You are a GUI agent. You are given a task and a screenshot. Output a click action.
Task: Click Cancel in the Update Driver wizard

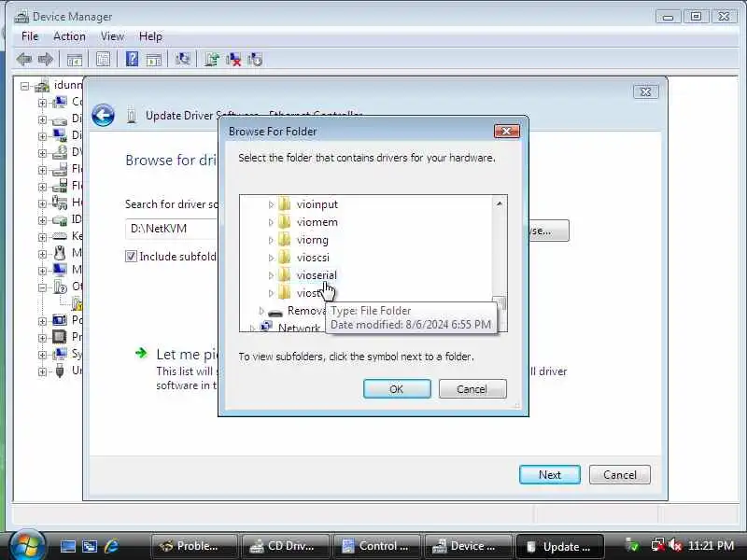tap(619, 475)
